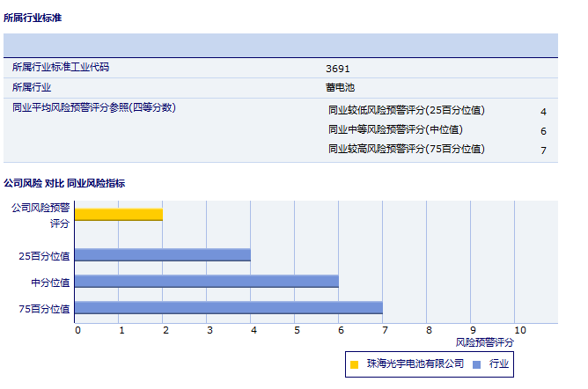Click the 蓄电池 industry value
The image size is (588, 389).
click(x=340, y=87)
